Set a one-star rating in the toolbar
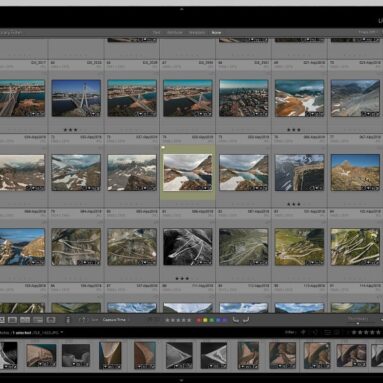This screenshot has width=383, height=383. pyautogui.click(x=168, y=320)
